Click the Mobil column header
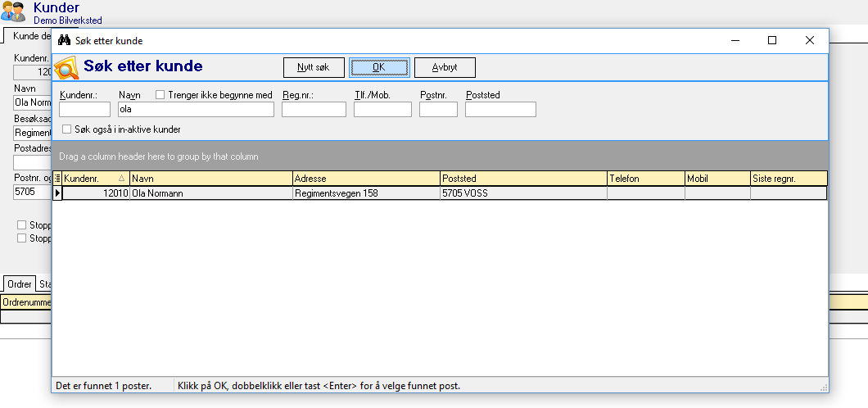This screenshot has height=408, width=868. point(717,179)
